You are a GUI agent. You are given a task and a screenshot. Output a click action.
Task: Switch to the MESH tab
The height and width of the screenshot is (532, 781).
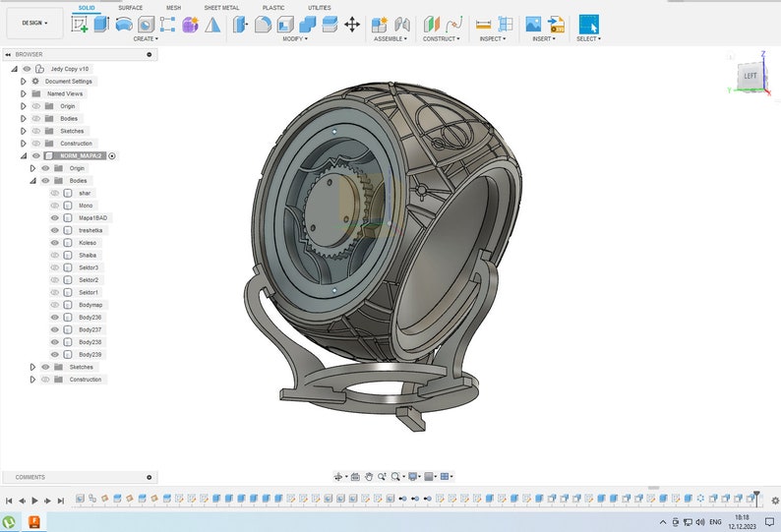pos(173,8)
